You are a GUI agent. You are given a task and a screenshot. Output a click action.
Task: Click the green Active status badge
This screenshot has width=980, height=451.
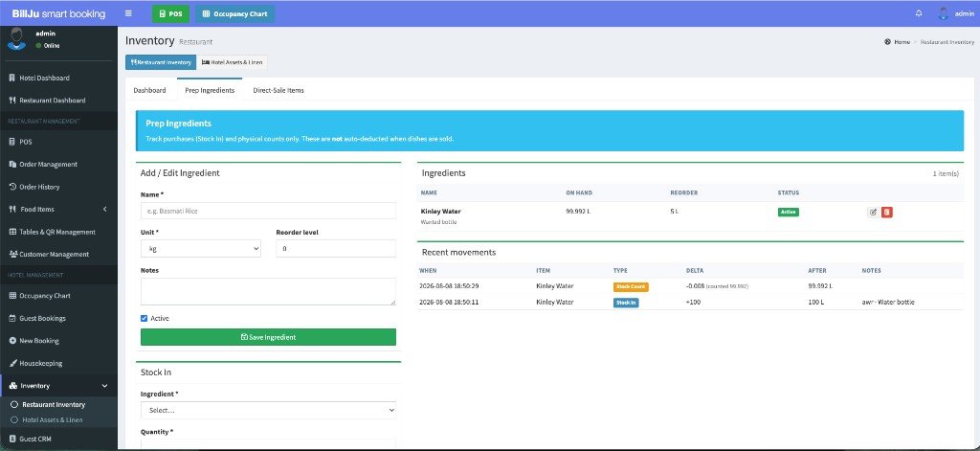click(x=789, y=212)
